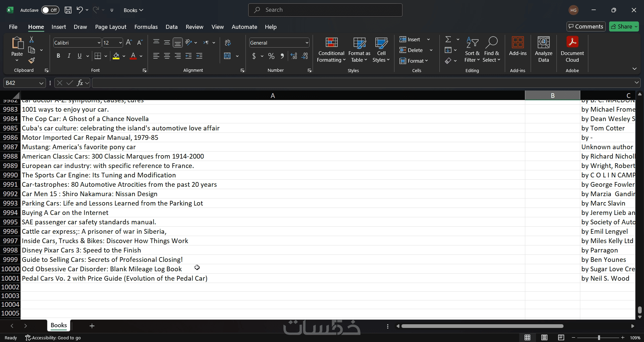Click the fill color yellow swatch
The image size is (644, 342).
(116, 56)
